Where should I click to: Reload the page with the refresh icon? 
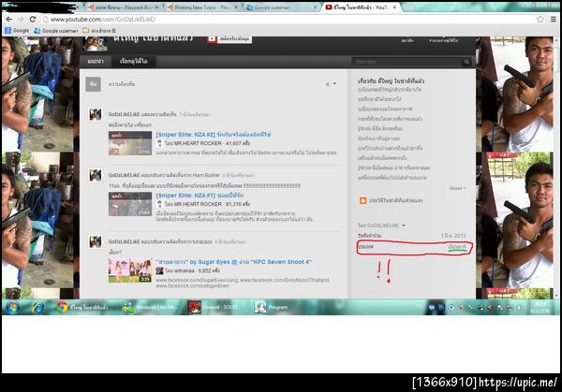pyautogui.click(x=33, y=20)
